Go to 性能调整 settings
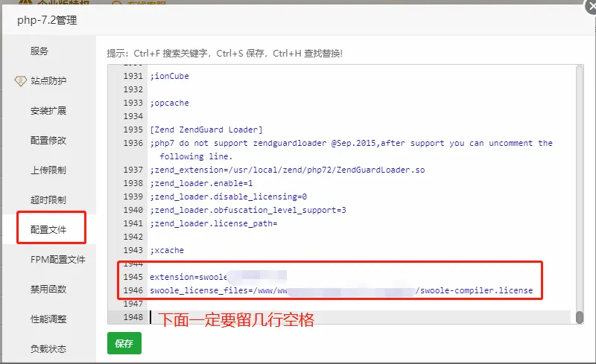 tap(48, 319)
